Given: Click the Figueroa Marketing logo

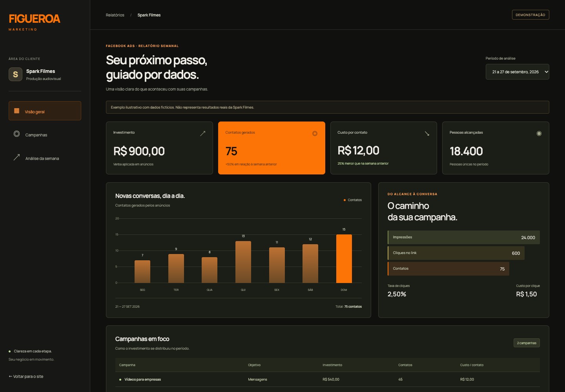Looking at the screenshot, I should (35, 22).
